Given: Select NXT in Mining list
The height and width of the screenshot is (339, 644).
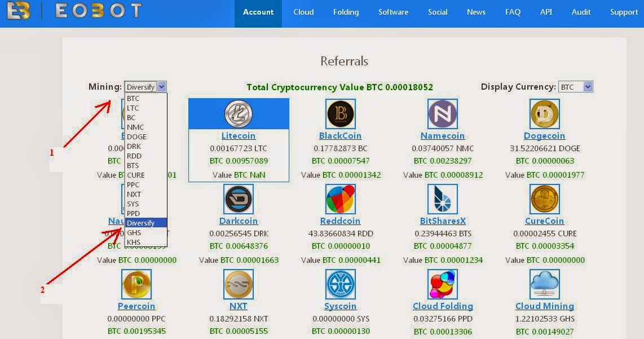Looking at the screenshot, I should [x=146, y=195].
